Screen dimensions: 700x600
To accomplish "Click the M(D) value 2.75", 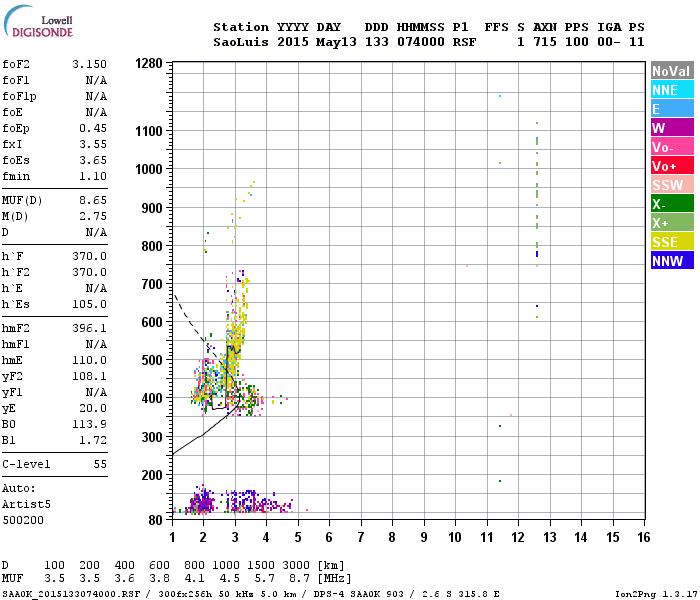I will coord(93,216).
